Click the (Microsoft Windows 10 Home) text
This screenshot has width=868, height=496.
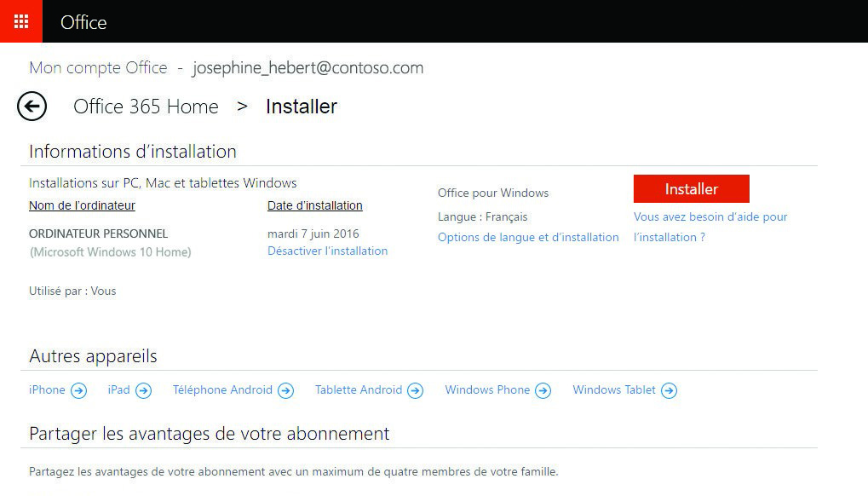(x=110, y=252)
